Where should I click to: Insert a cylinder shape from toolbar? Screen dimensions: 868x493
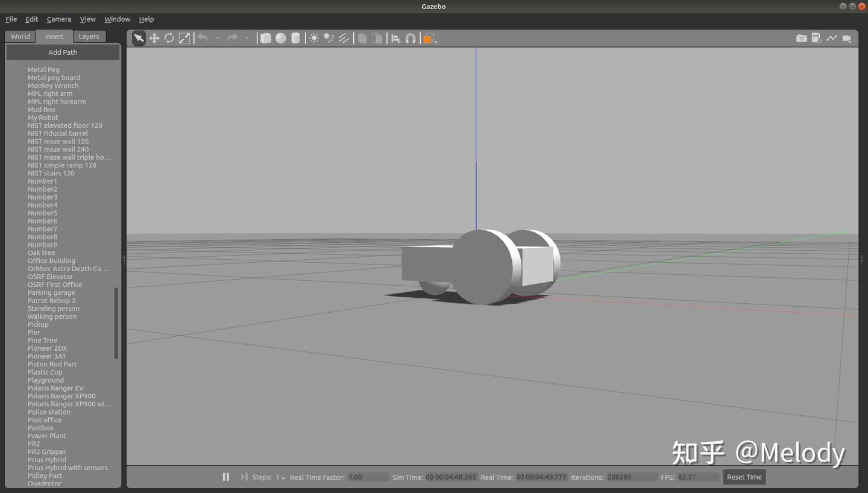(x=295, y=39)
